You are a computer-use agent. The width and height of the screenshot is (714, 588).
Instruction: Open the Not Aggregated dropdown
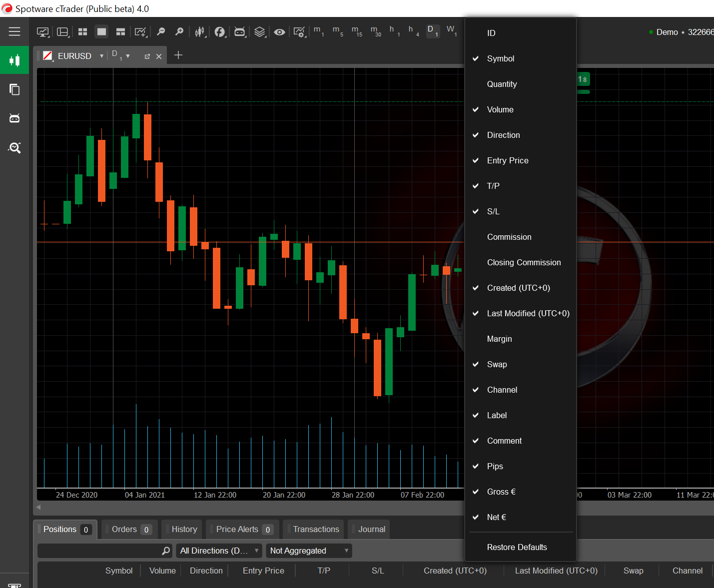click(309, 551)
